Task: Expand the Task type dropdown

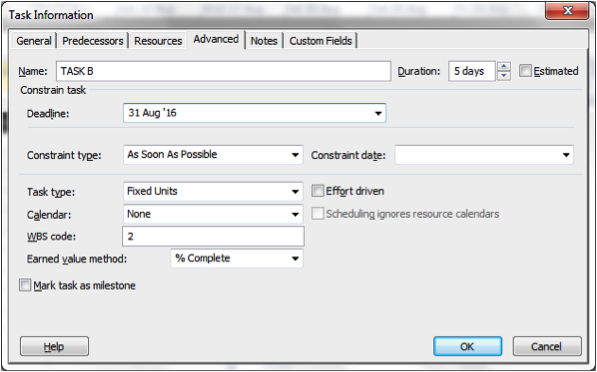Action: [295, 191]
